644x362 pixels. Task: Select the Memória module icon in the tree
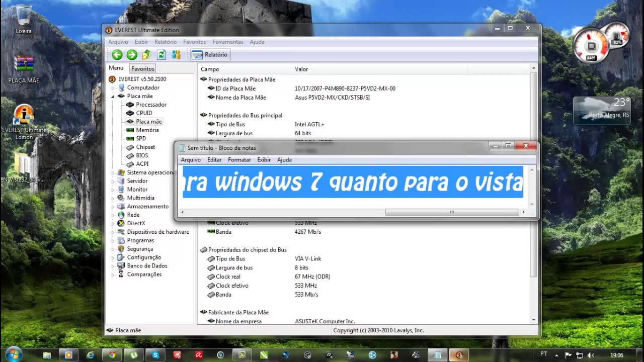(x=130, y=130)
